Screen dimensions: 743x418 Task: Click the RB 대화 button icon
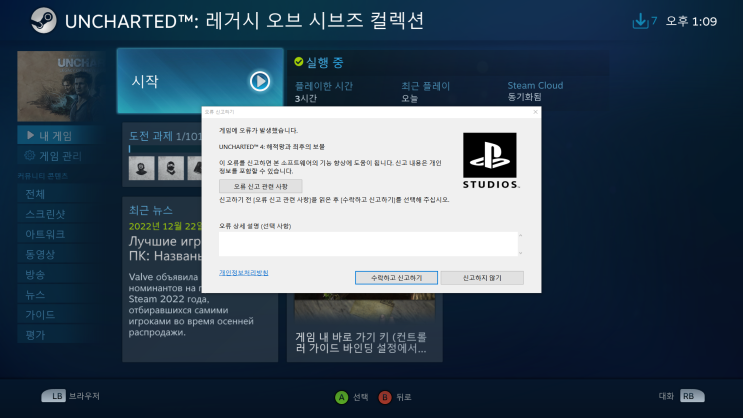692,396
